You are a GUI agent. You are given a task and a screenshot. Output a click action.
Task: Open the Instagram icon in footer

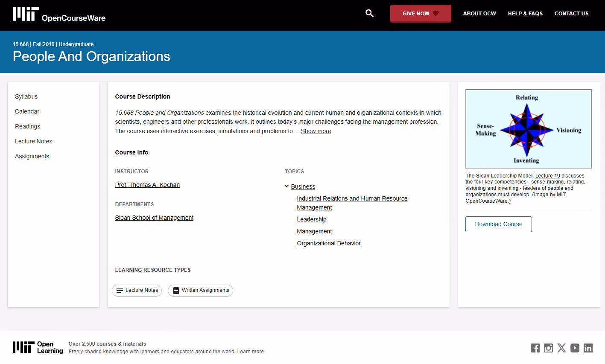pyautogui.click(x=548, y=348)
